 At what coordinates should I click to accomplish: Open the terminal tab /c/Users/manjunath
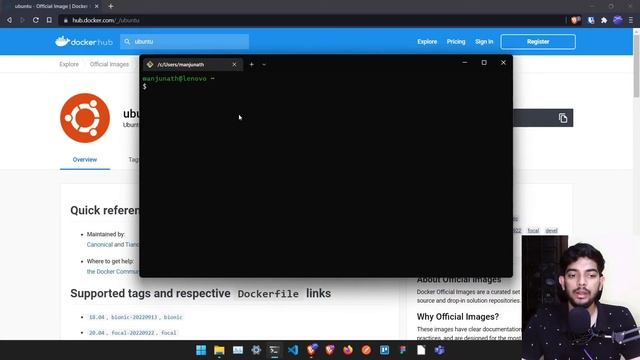(193, 64)
